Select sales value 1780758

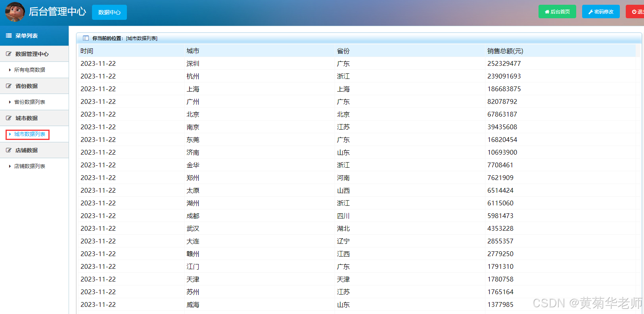coord(500,279)
